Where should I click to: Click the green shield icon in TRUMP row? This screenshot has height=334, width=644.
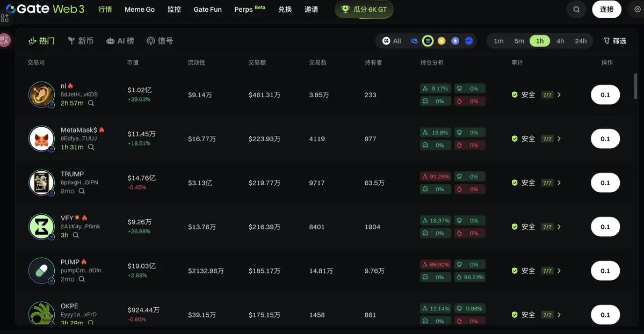point(515,183)
